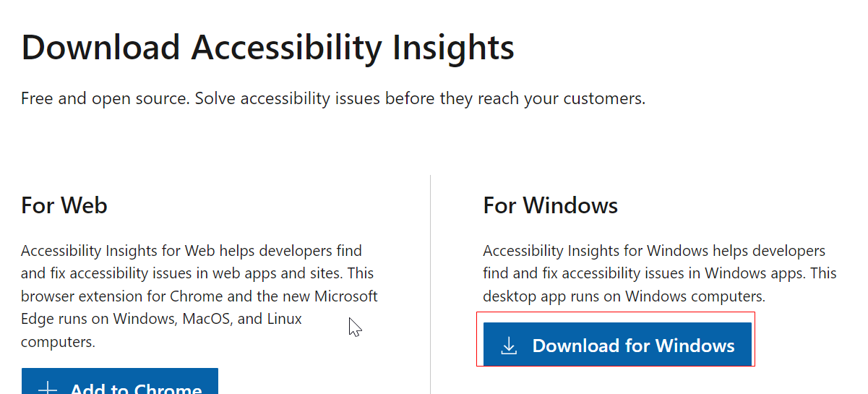Click the Download for Windows button
Viewport: 868px width, 394px height.
[x=617, y=345]
